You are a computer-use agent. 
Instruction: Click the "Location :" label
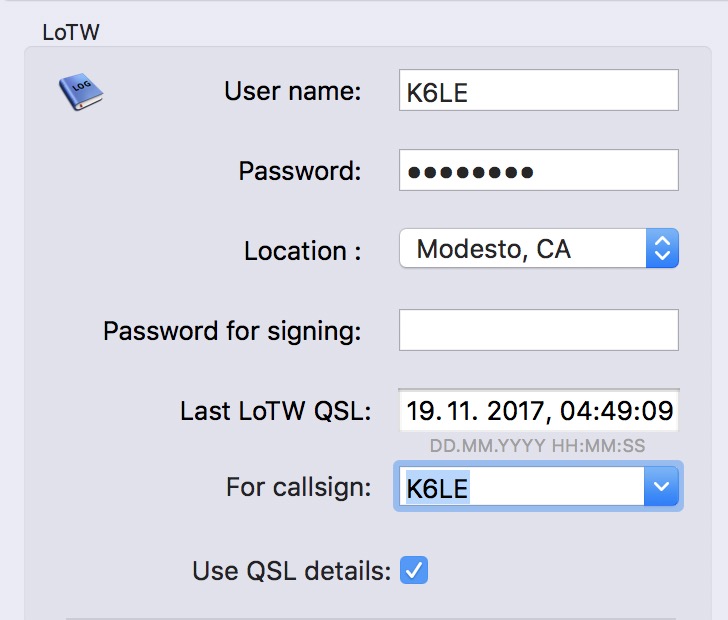tap(302, 250)
